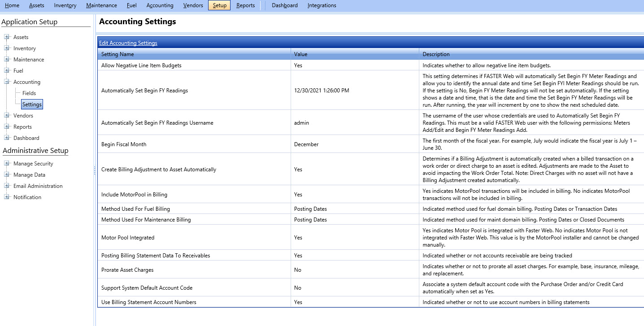644x326 pixels.
Task: Select the Inventory item in the setup tree
Action: 25,48
